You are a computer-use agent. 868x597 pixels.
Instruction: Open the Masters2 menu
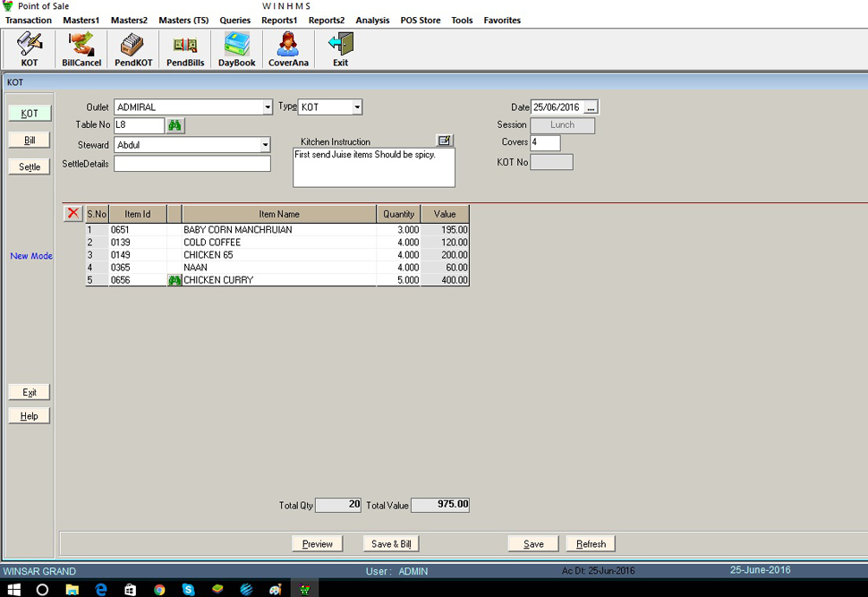(129, 21)
